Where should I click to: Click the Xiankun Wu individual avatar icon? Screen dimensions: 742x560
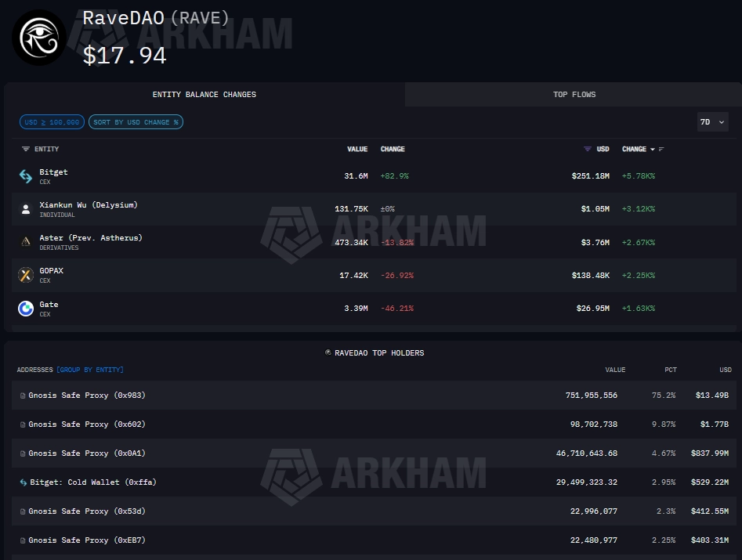(26, 209)
